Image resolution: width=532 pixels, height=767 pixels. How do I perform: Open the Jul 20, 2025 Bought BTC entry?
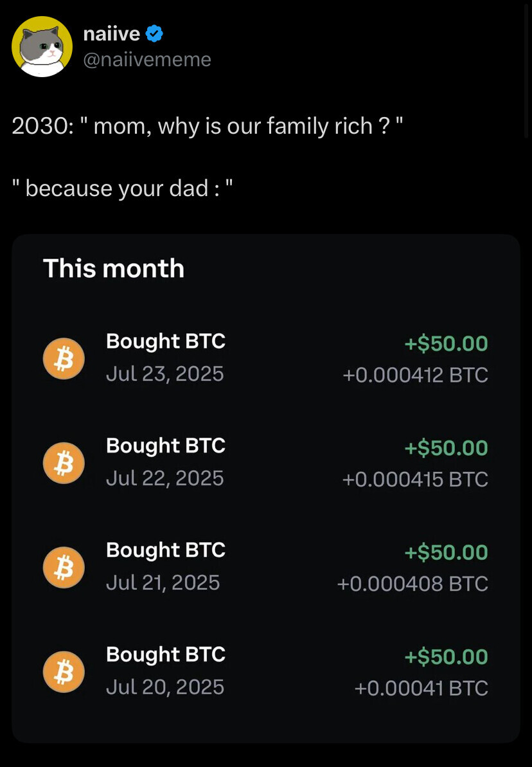[x=265, y=672]
